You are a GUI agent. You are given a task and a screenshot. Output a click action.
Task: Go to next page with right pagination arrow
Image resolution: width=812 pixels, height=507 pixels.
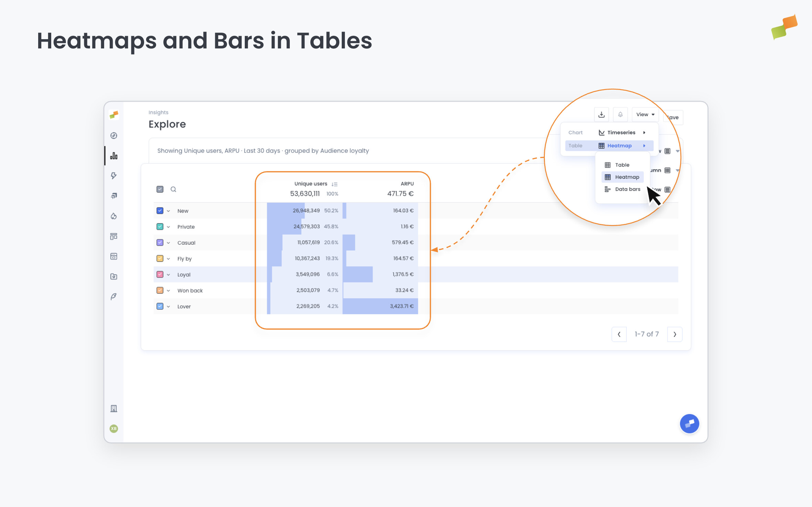[674, 334]
